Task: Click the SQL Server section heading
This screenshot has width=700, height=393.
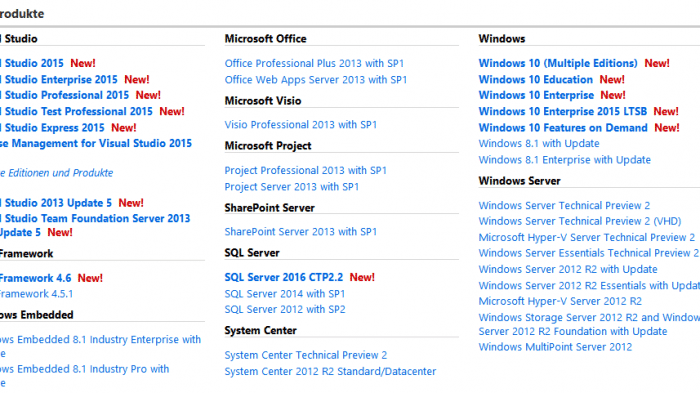Action: click(252, 253)
